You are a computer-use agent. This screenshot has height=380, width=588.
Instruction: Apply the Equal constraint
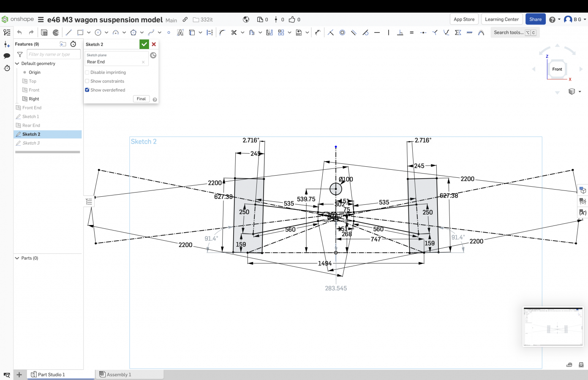coord(411,33)
